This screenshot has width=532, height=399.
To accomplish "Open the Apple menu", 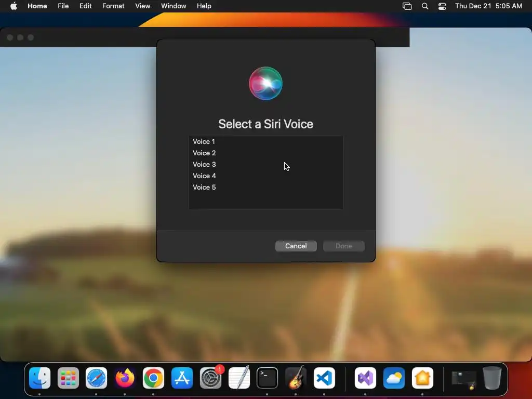I will click(x=14, y=6).
